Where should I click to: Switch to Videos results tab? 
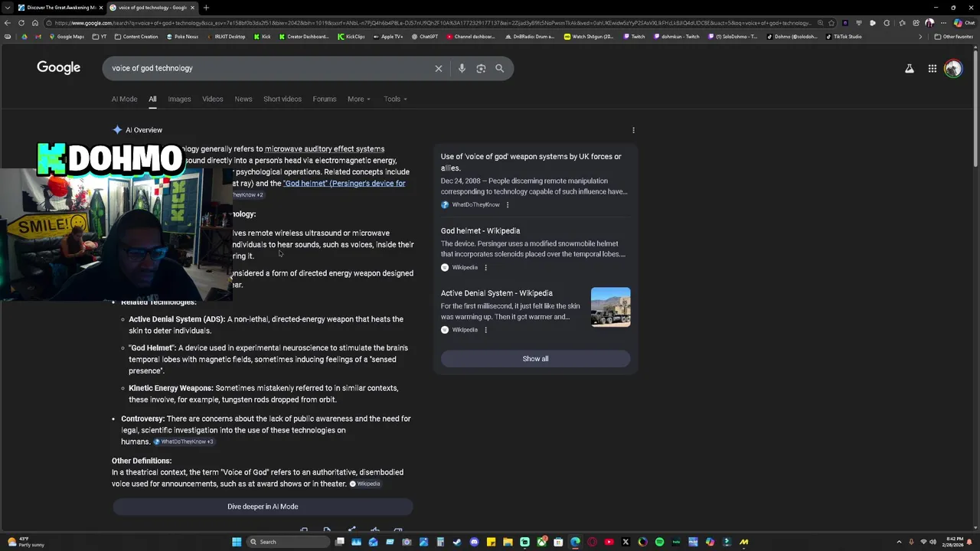tap(212, 99)
